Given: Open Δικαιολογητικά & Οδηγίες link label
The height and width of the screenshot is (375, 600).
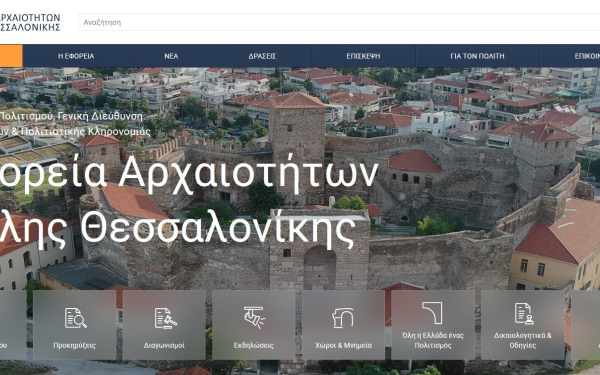Looking at the screenshot, I should point(523,340).
